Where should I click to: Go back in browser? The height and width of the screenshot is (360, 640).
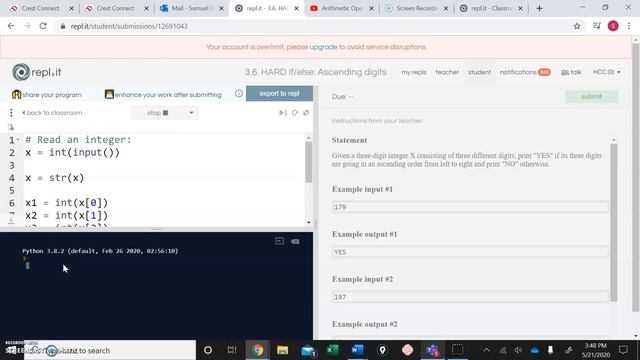click(11, 26)
